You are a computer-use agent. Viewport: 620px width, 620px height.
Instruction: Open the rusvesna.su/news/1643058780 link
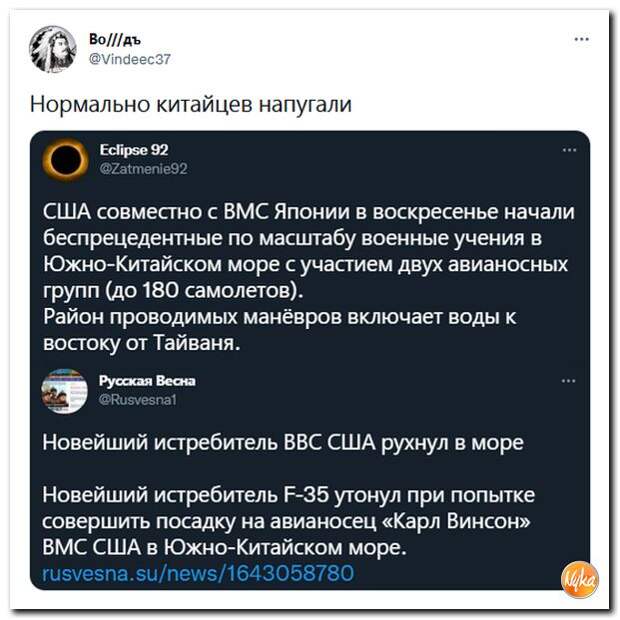198,573
